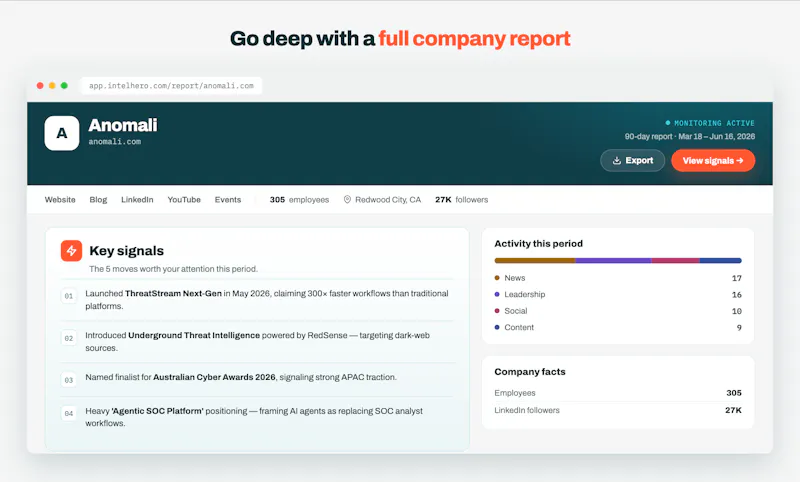Viewport: 800px width, 482px height.
Task: Click the 'Social' activity label
Action: pyautogui.click(x=515, y=311)
